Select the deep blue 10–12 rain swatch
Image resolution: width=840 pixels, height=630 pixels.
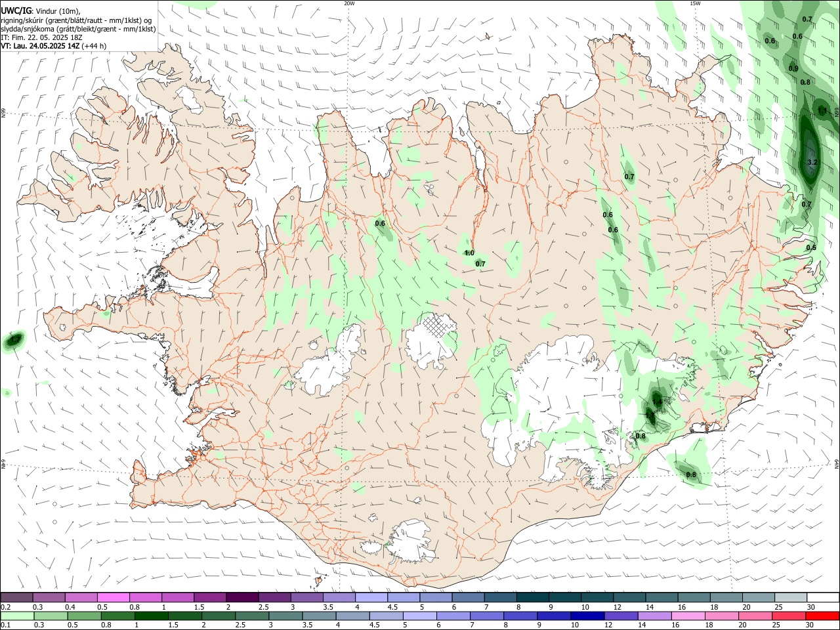pyautogui.click(x=587, y=616)
